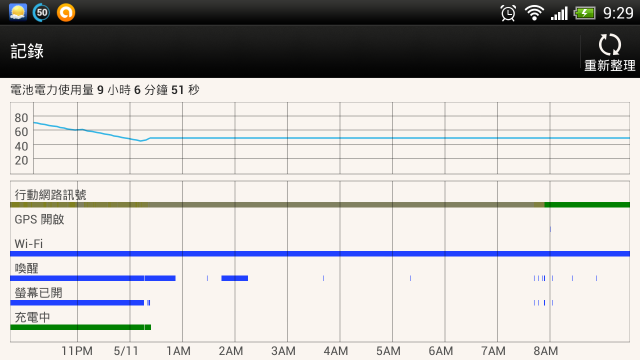640x360 pixels.
Task: Tap the long screen-on blue bar
Action: click(x=77, y=302)
